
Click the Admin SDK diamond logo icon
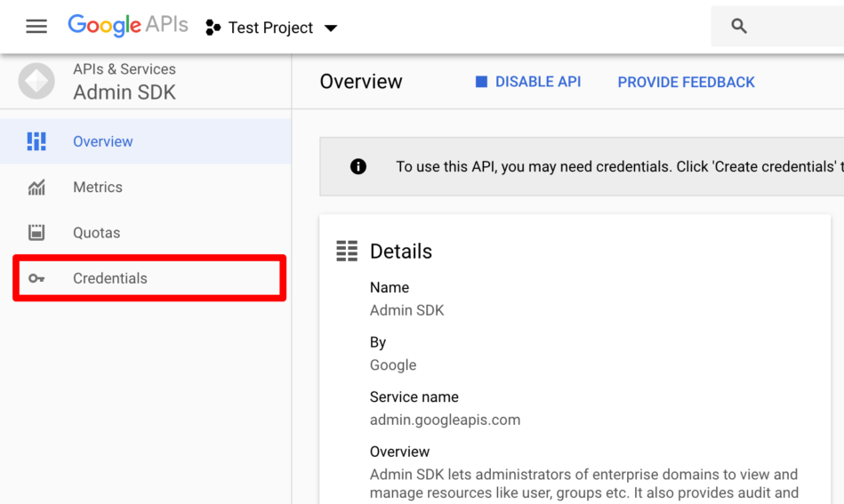[x=36, y=81]
